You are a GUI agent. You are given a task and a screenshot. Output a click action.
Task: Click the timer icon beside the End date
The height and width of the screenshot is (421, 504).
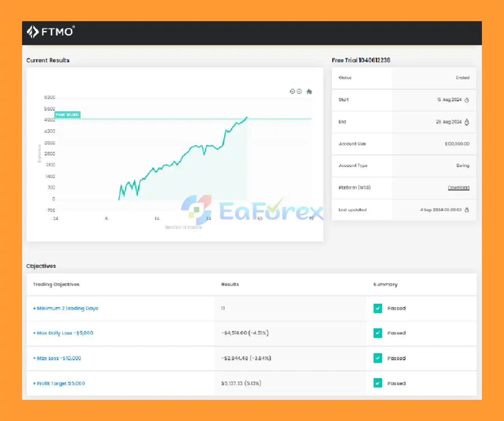coord(467,122)
